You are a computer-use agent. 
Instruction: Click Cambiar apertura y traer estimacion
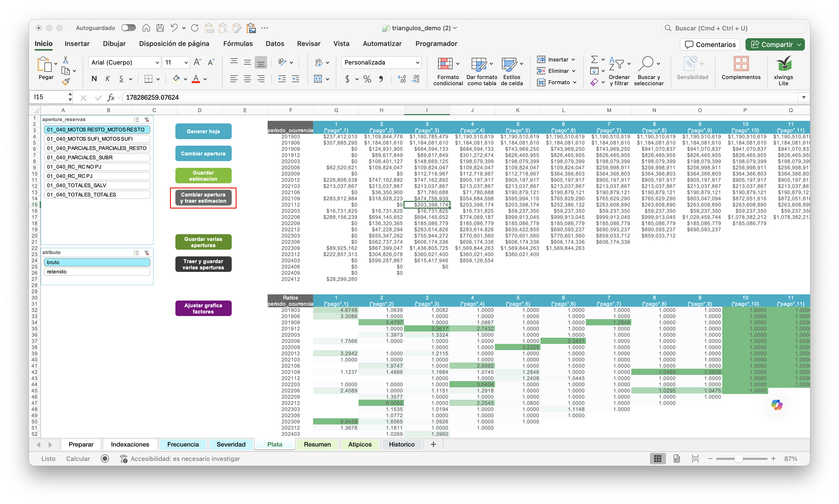203,198
